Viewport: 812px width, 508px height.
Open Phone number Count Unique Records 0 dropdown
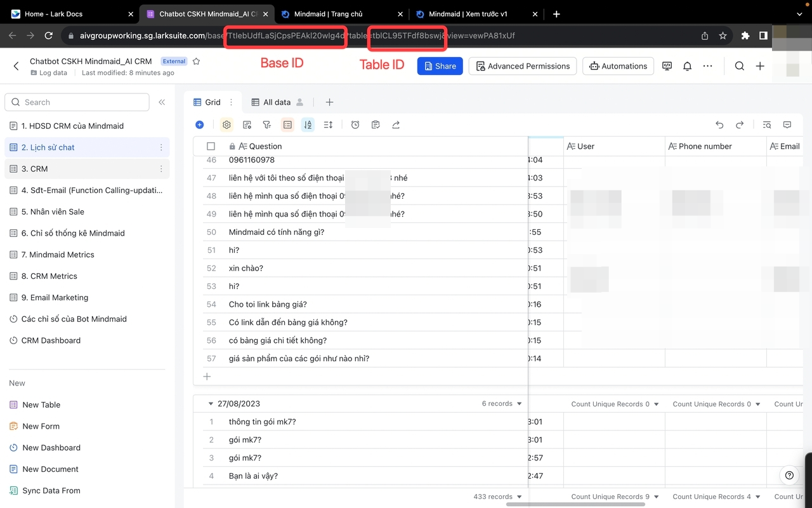716,404
